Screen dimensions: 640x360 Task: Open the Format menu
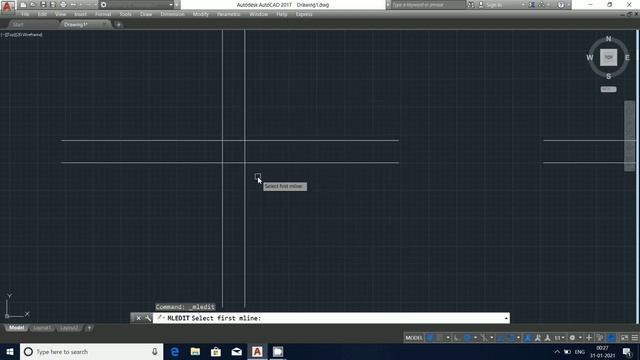click(103, 14)
